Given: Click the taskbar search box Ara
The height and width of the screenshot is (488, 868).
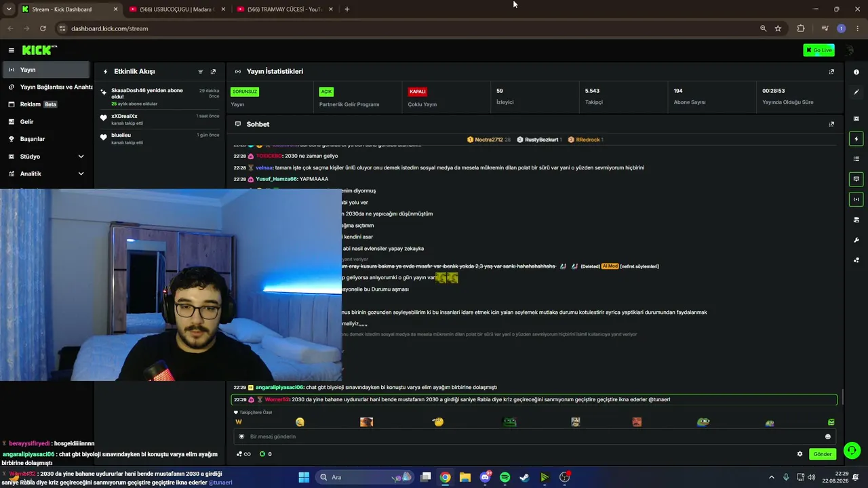Looking at the screenshot, I should (x=364, y=477).
